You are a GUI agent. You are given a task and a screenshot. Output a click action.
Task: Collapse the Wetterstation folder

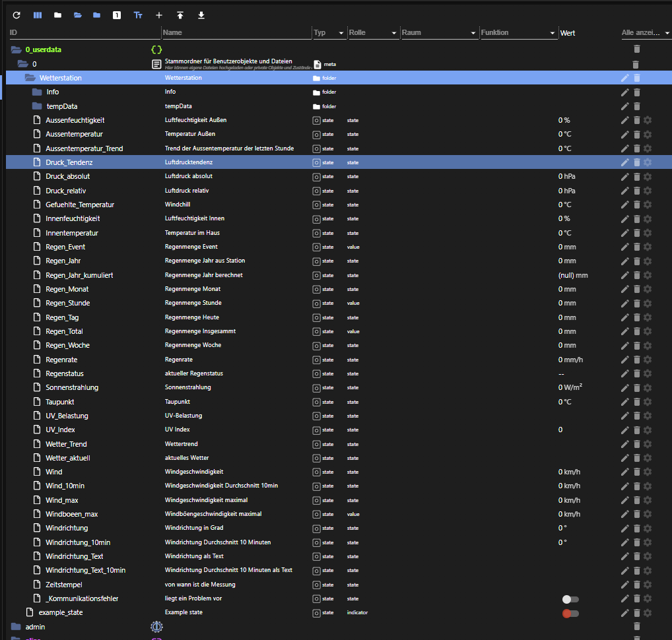coord(30,78)
